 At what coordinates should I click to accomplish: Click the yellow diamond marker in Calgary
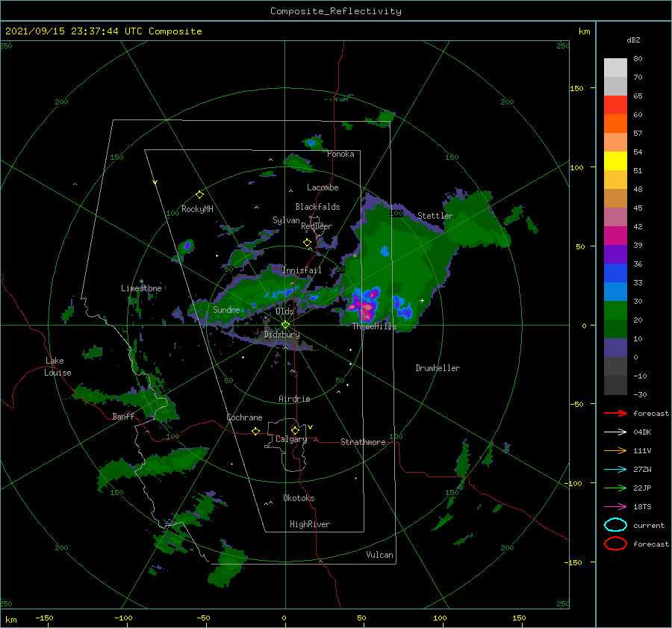(295, 430)
